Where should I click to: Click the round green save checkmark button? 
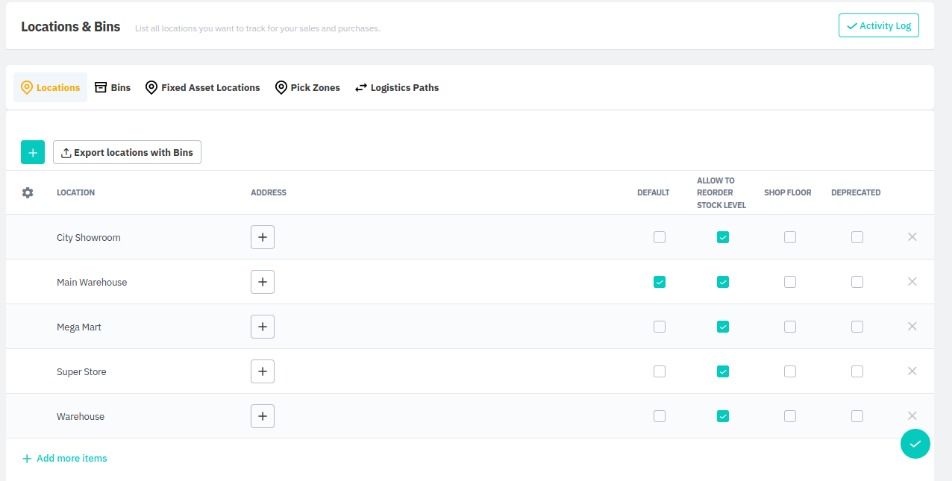914,443
